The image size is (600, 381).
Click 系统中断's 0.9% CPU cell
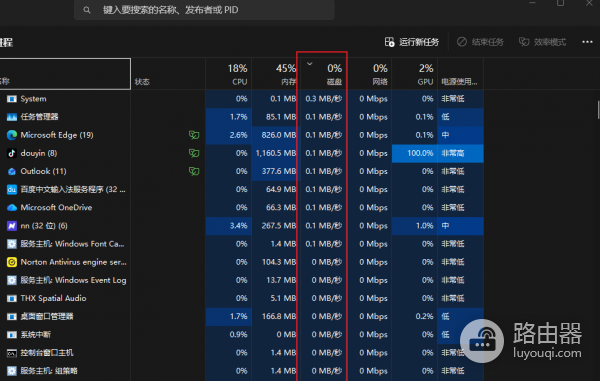point(229,335)
